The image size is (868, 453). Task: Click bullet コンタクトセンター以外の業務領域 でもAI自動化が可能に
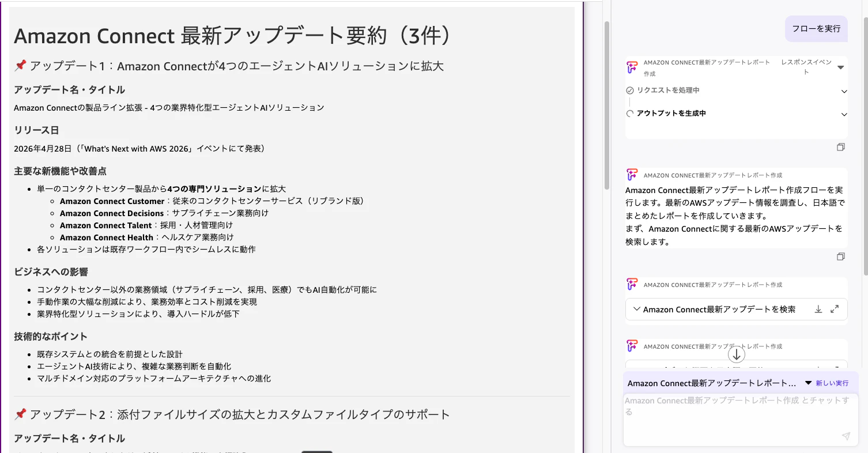click(207, 290)
